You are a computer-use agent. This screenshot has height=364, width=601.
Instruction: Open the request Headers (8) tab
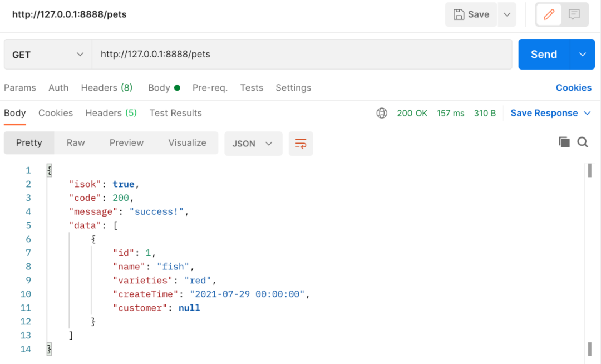107,88
